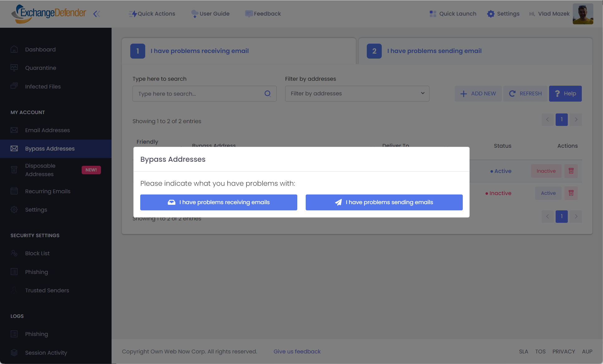Image resolution: width=603 pixels, height=364 pixels.
Task: Open the Quick Actions menu
Action: click(152, 14)
